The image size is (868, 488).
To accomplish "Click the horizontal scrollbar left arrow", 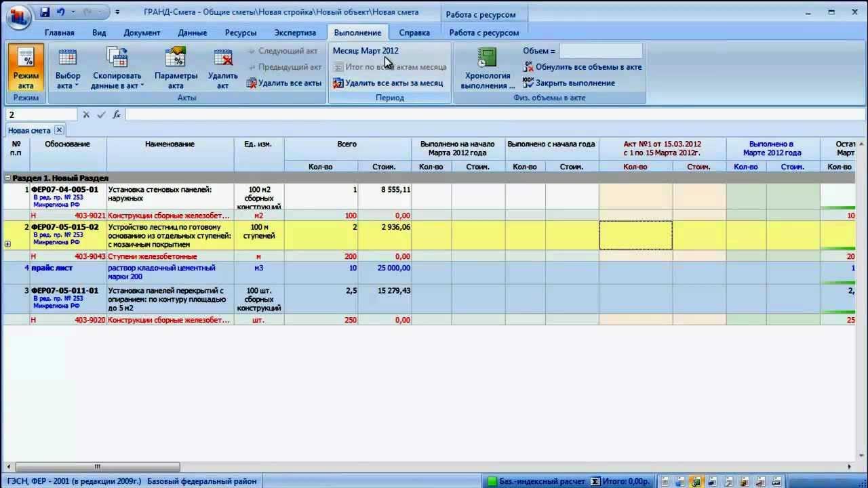I will coord(9,466).
